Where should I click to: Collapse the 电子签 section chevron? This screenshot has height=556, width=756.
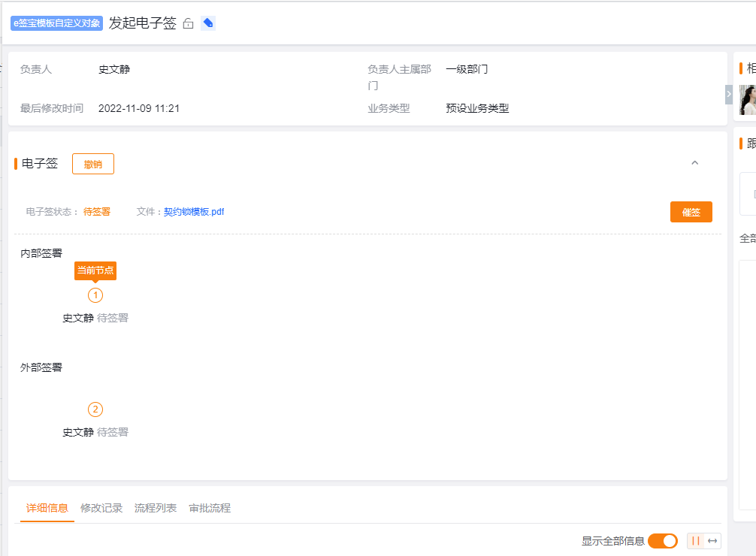click(695, 163)
